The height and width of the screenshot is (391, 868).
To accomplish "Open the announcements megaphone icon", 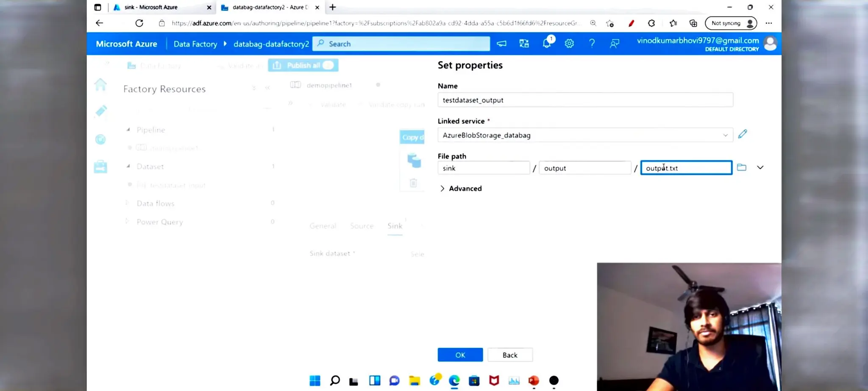I will coord(502,43).
